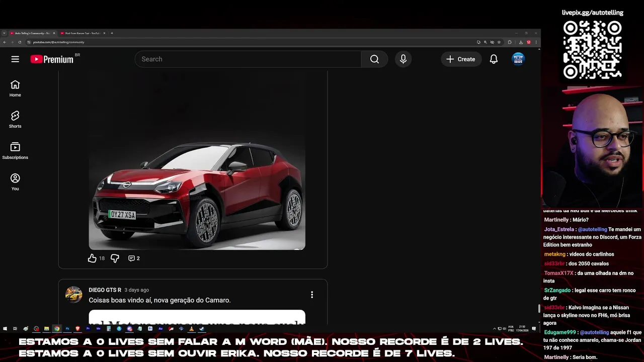This screenshot has width=644, height=362.
Task: Open the Create button menu
Action: [x=461, y=59]
